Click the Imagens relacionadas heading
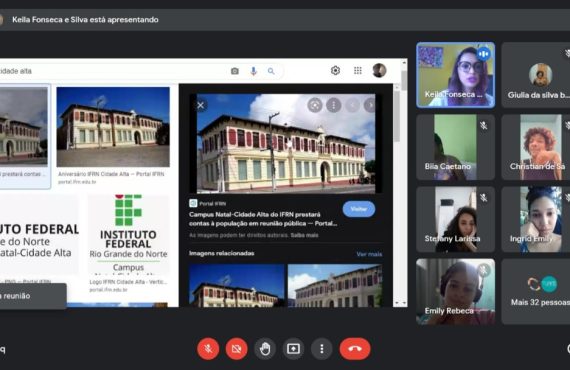This screenshot has width=570, height=370. [x=221, y=253]
